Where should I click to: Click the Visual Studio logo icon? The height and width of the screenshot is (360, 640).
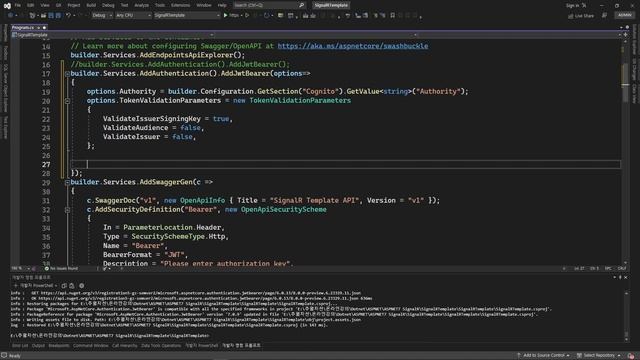pyautogui.click(x=7, y=5)
